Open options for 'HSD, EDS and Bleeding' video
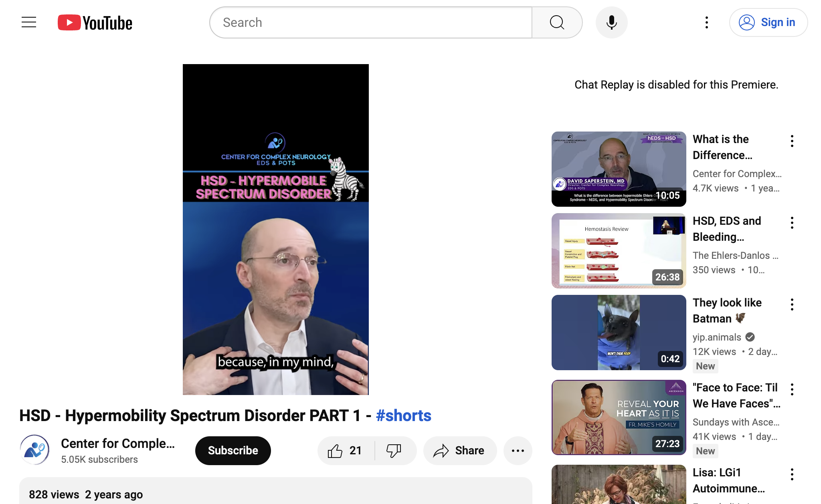 792,223
